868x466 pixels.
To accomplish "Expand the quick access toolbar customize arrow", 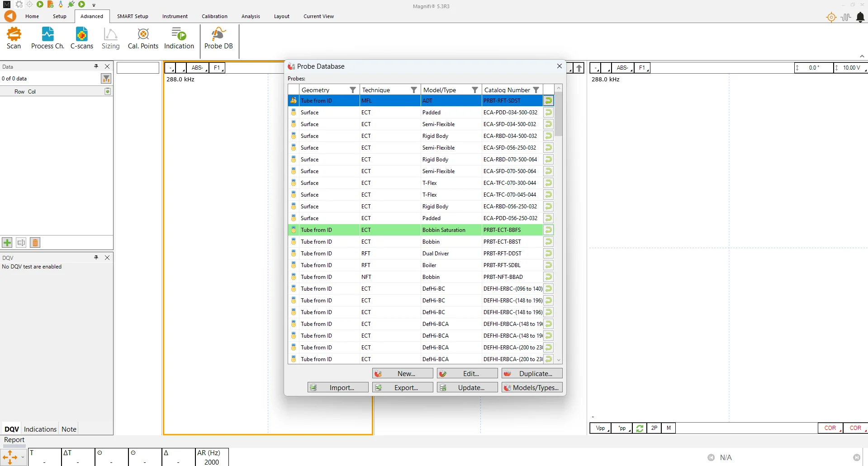I will (x=94, y=5).
